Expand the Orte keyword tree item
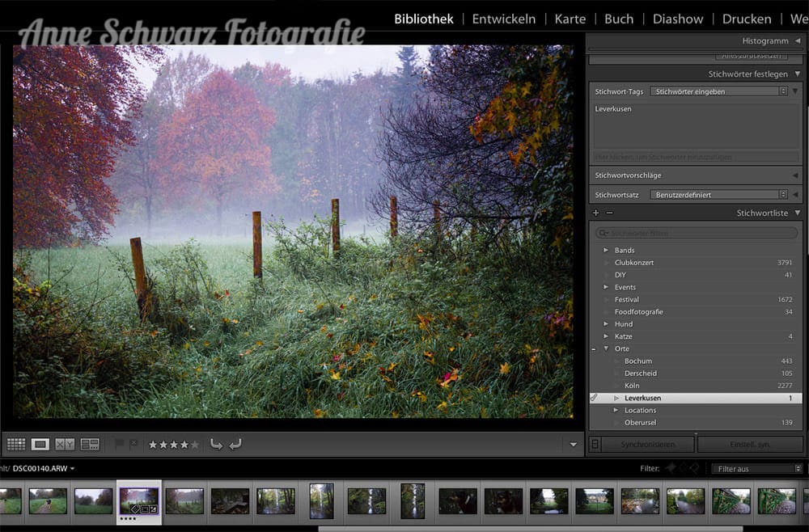This screenshot has height=532, width=809. pos(606,348)
